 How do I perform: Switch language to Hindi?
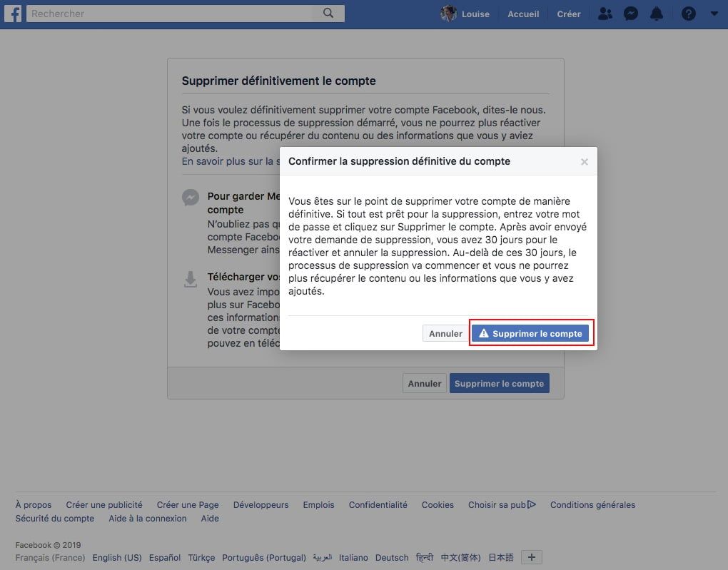tap(425, 557)
